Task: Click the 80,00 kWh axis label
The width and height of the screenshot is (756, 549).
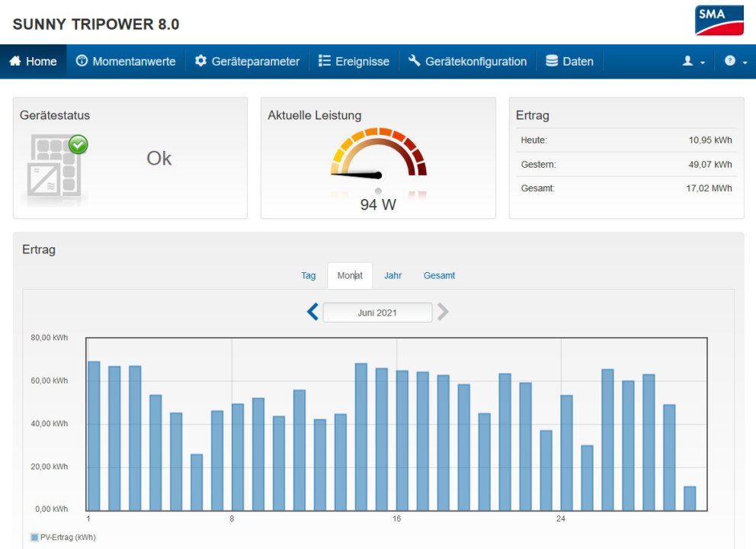Action: click(x=50, y=338)
